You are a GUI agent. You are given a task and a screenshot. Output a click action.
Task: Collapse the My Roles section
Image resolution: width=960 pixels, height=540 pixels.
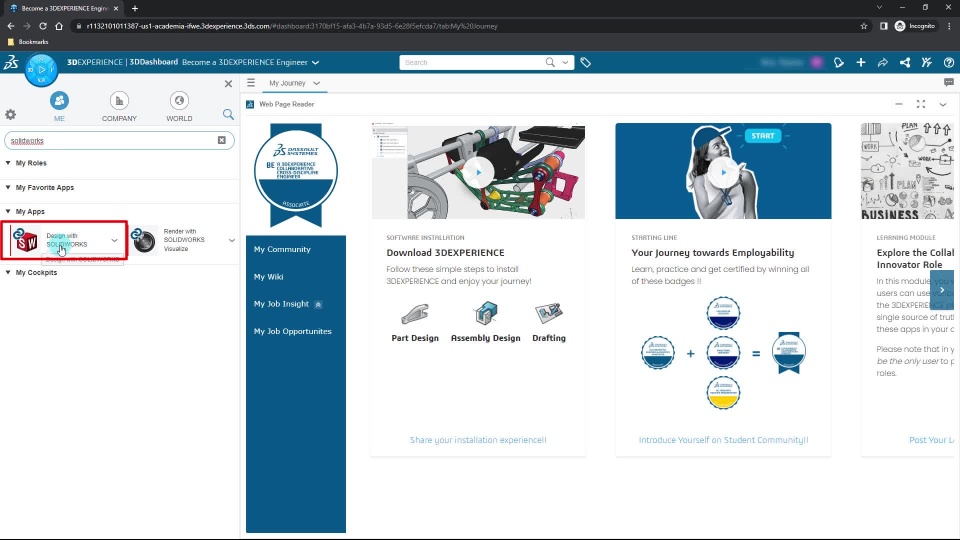coord(8,163)
